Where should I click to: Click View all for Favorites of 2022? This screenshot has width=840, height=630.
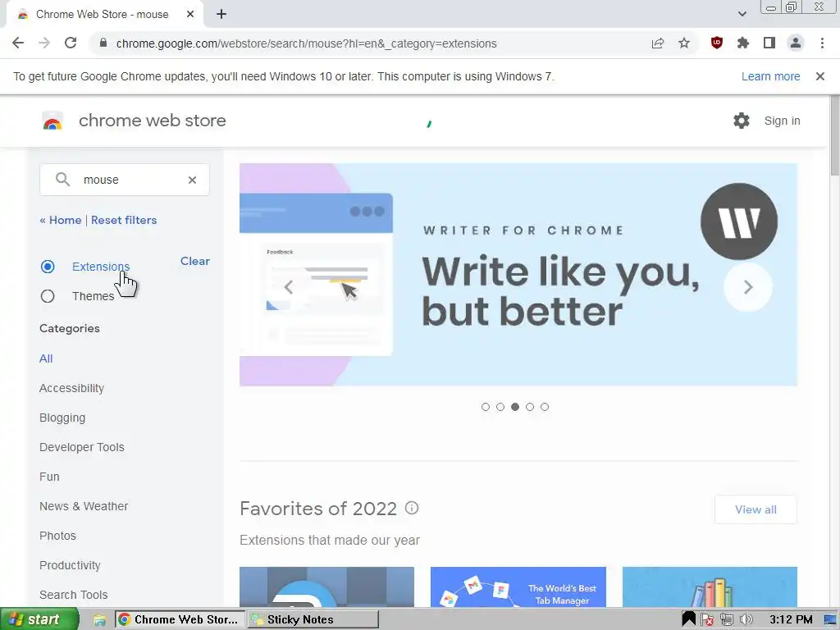756,509
